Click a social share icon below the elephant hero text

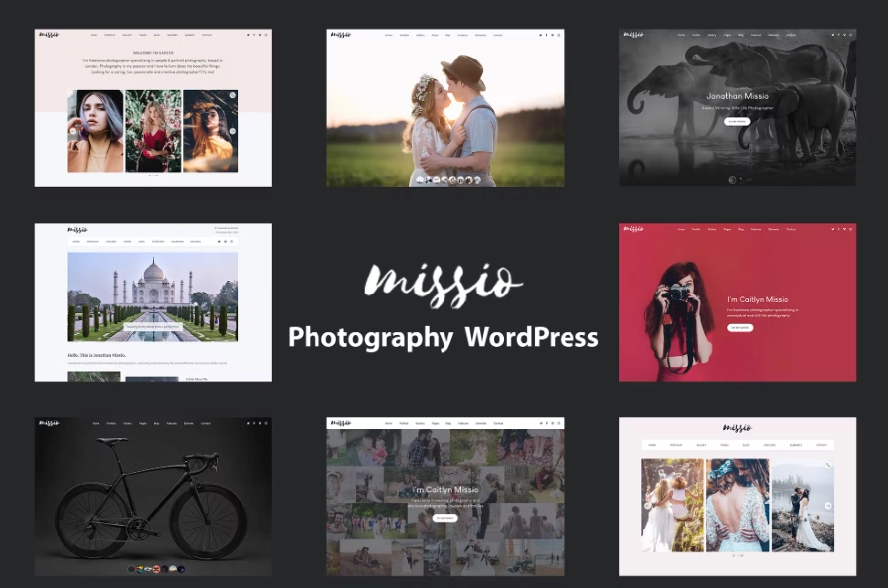tap(734, 179)
